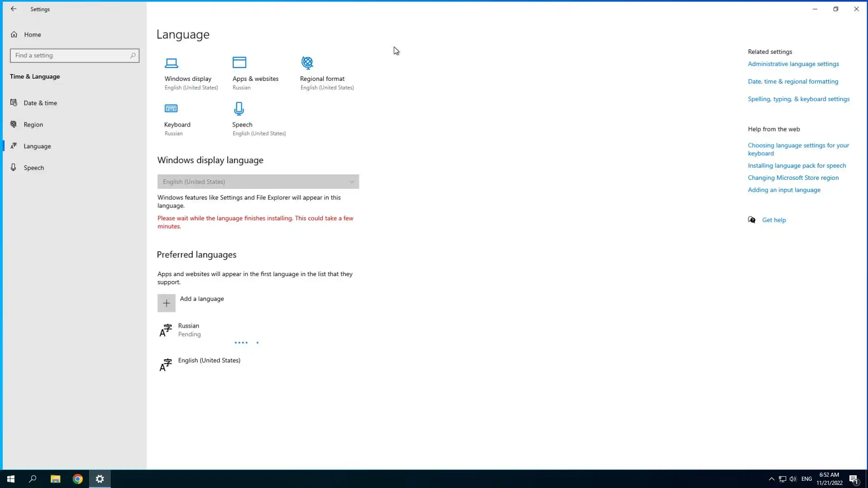868x488 pixels.
Task: Click the Regional format globe icon
Action: tap(307, 62)
